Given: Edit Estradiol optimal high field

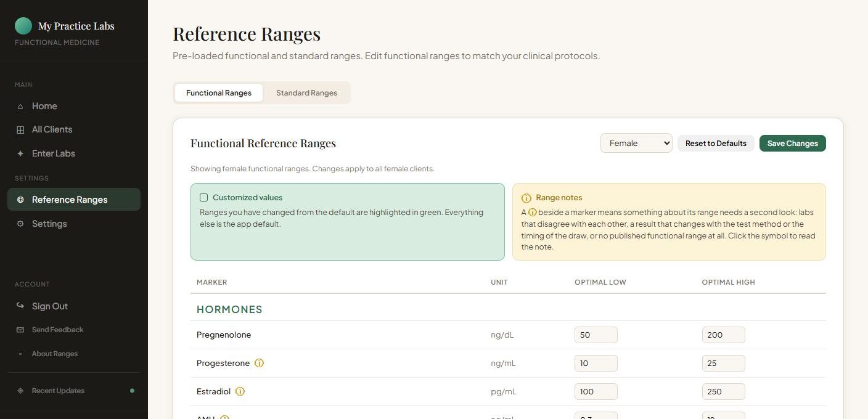Looking at the screenshot, I should [723, 391].
